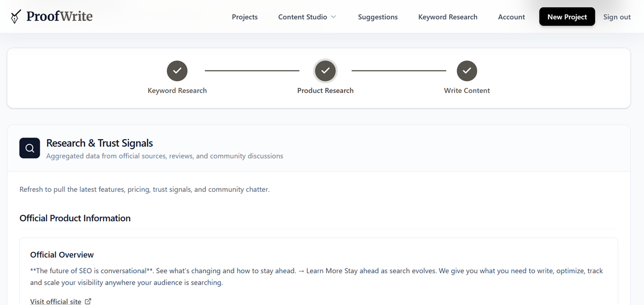Viewport: 644px width, 305px height.
Task: Click the ProofWrite wordmark text
Action: pyautogui.click(x=59, y=17)
